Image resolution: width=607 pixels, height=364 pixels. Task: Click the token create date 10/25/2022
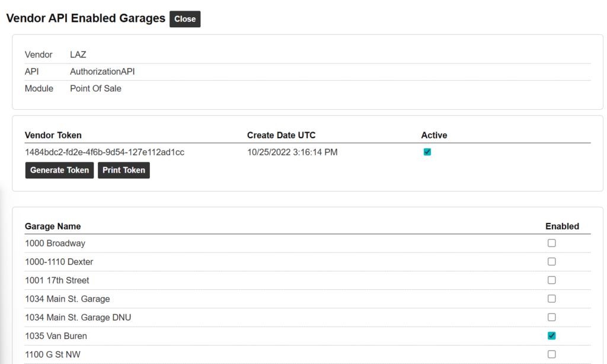tap(292, 152)
